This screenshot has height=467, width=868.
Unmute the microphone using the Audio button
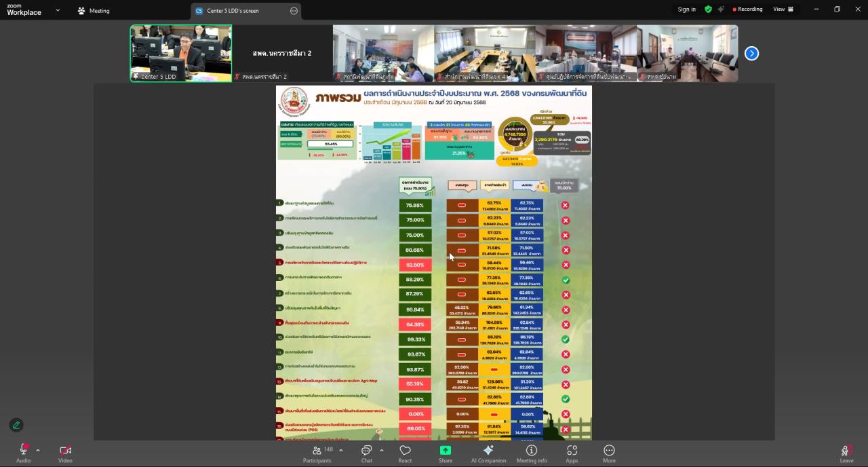pos(23,452)
